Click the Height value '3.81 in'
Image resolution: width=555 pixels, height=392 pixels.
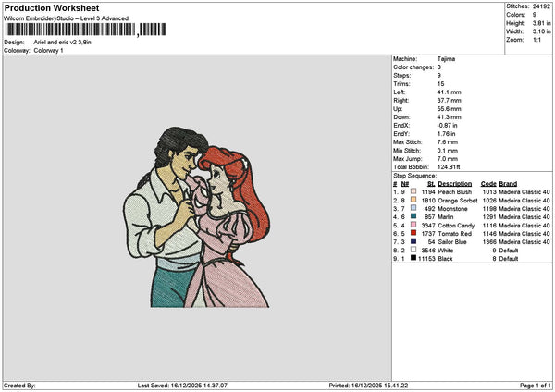541,23
